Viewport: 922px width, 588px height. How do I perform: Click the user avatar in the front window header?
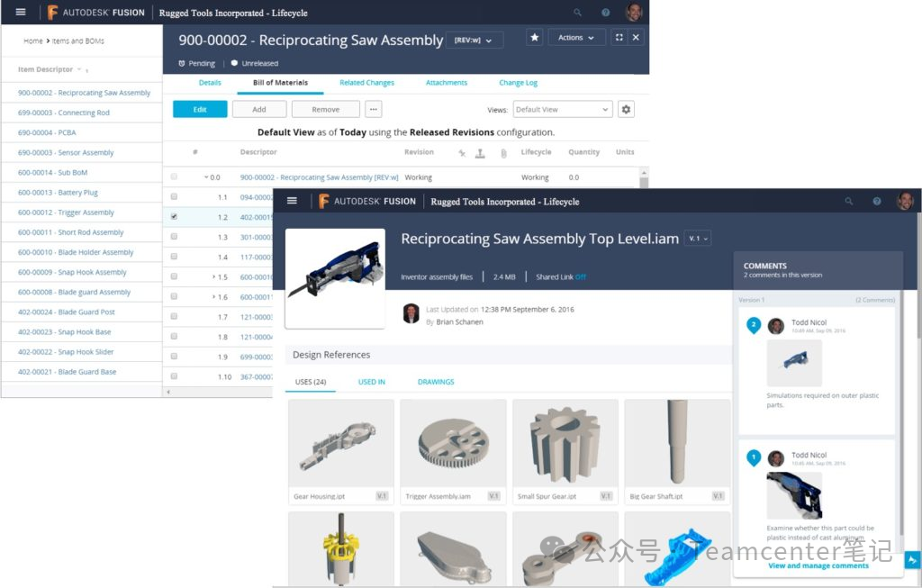pyautogui.click(x=904, y=201)
